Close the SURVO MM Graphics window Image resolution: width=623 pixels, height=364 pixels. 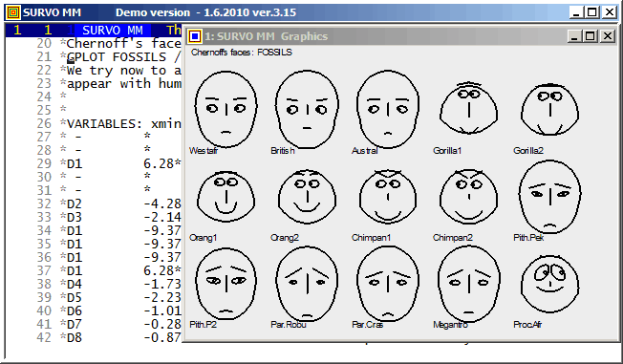pyautogui.click(x=608, y=36)
